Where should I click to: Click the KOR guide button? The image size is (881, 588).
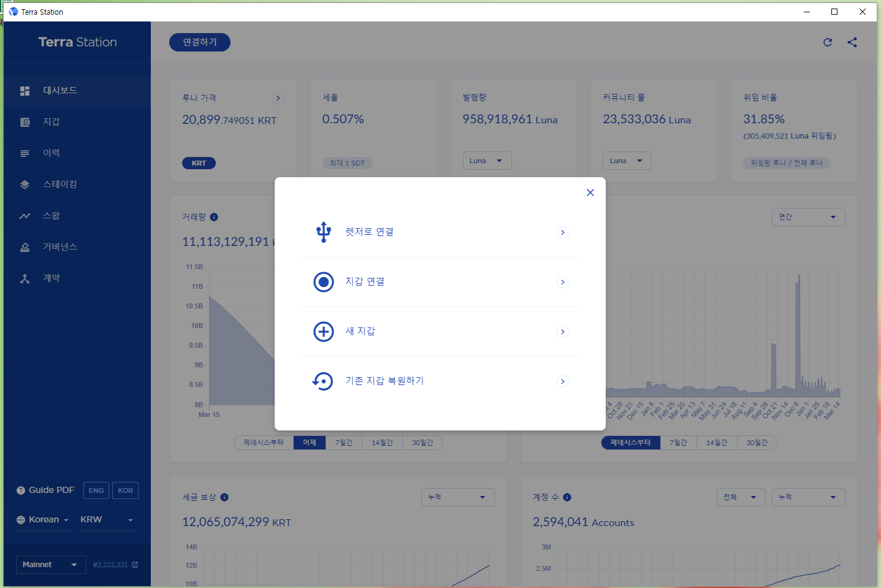[126, 491]
